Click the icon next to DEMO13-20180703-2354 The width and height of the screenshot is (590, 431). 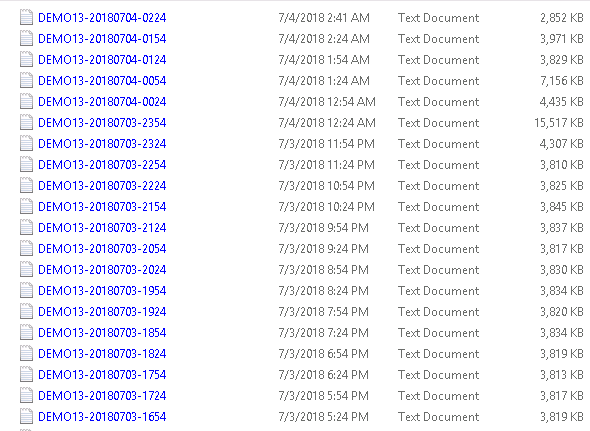[x=26, y=123]
